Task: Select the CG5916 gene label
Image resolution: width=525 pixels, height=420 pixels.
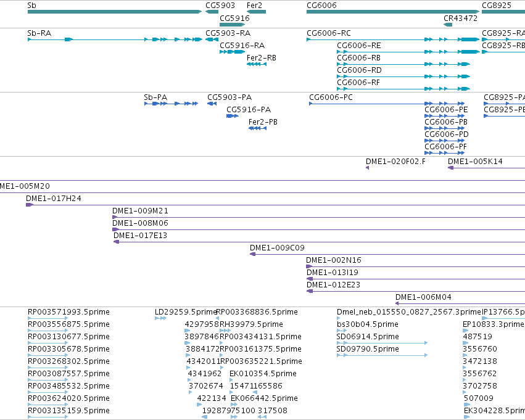Action: point(234,19)
